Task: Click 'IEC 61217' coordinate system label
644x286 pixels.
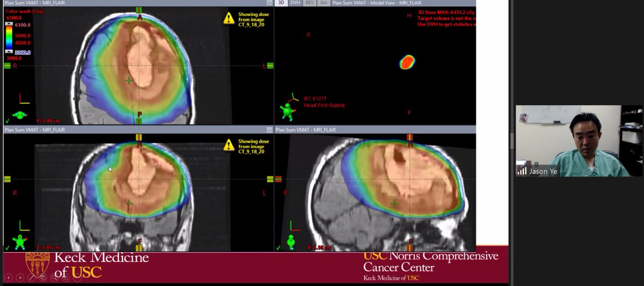Action: coord(315,98)
